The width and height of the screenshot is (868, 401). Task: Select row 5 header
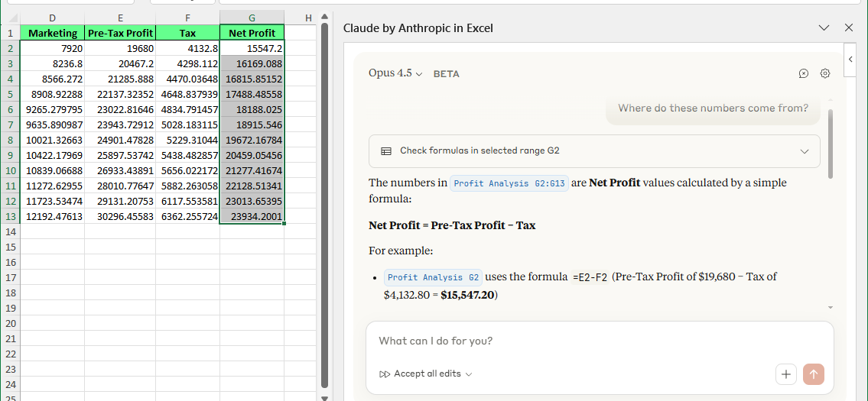pyautogui.click(x=10, y=95)
